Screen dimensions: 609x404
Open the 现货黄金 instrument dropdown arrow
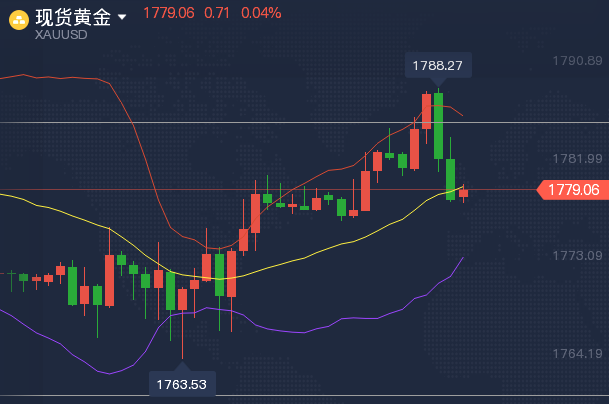122,17
